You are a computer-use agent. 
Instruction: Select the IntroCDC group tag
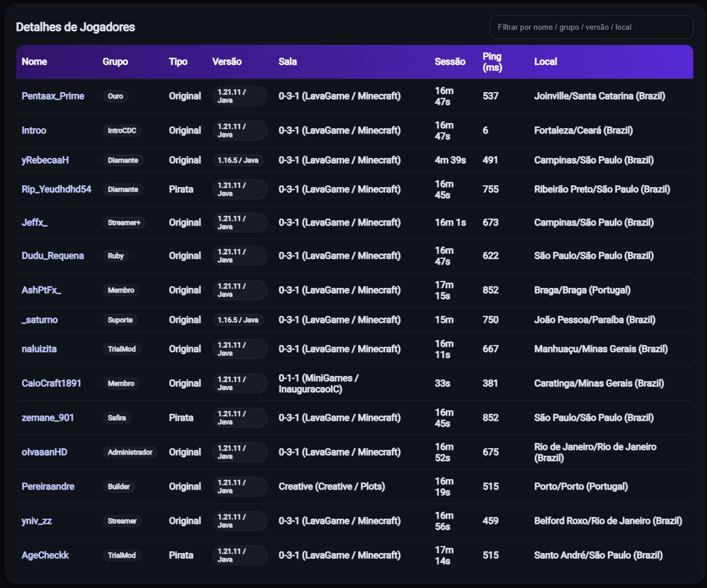click(122, 131)
